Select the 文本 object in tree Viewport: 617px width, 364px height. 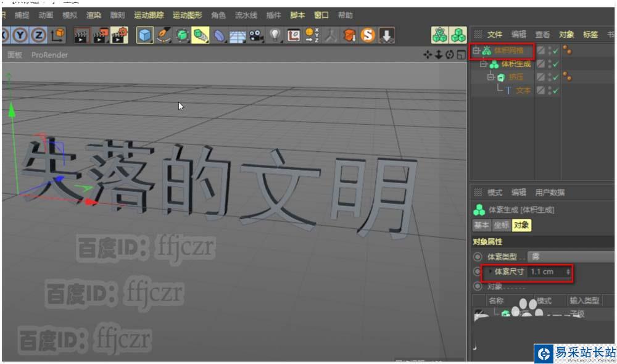(x=523, y=91)
